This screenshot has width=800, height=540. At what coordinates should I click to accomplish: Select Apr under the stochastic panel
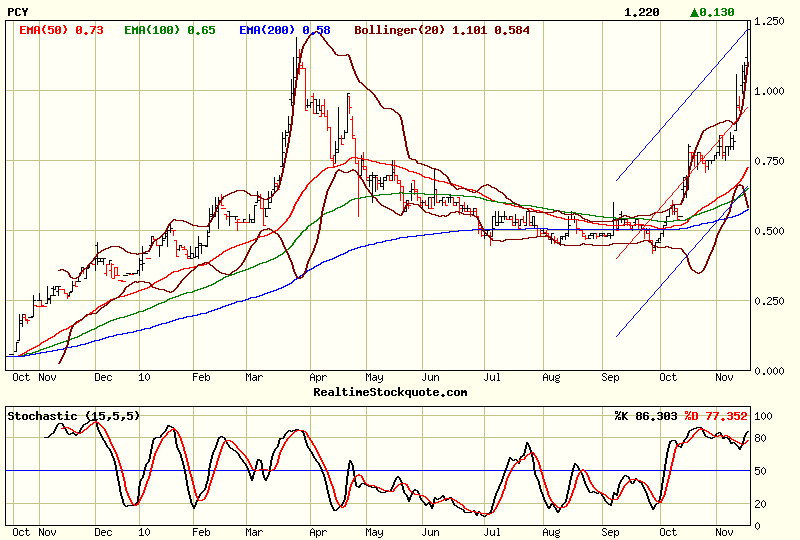pyautogui.click(x=318, y=532)
